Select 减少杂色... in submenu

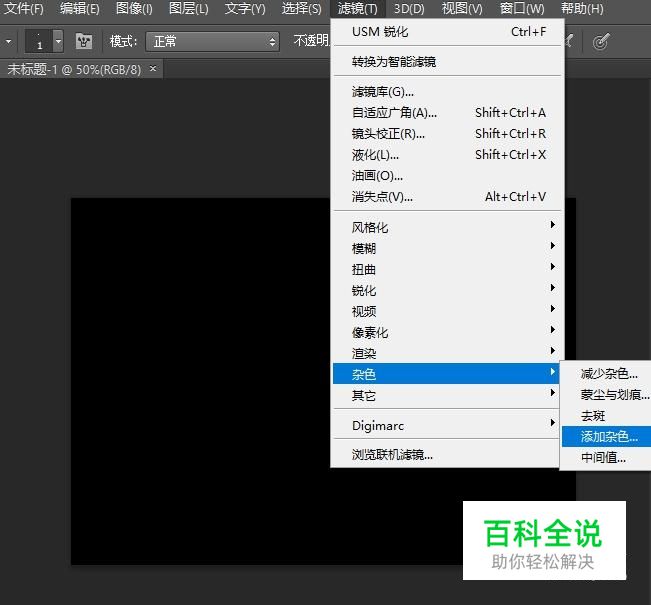point(607,374)
